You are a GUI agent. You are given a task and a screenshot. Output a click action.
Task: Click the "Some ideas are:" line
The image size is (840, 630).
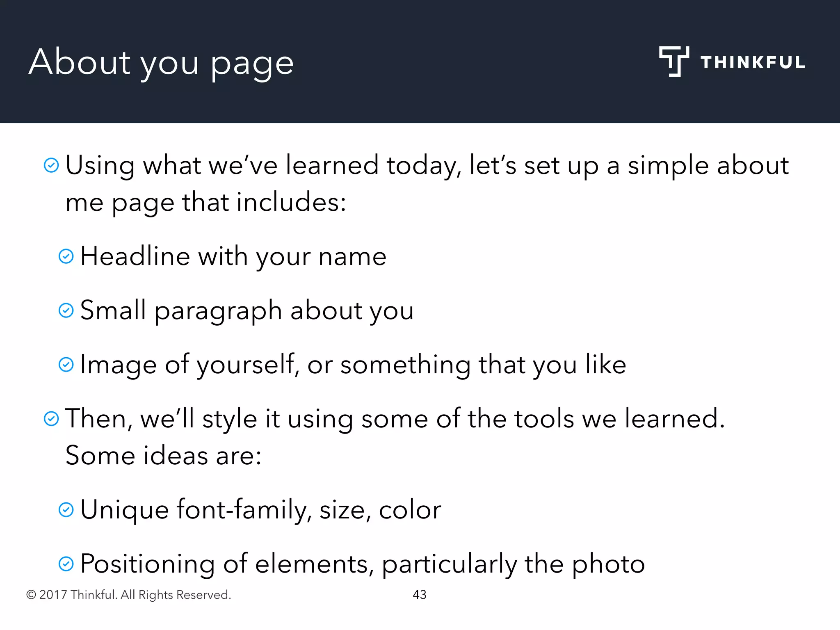[163, 456]
